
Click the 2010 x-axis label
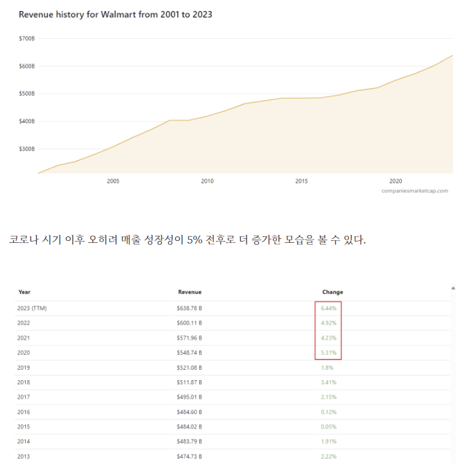click(207, 181)
